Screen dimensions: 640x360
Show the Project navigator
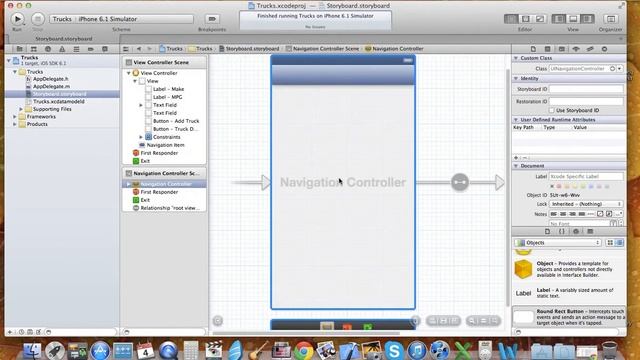(19, 49)
